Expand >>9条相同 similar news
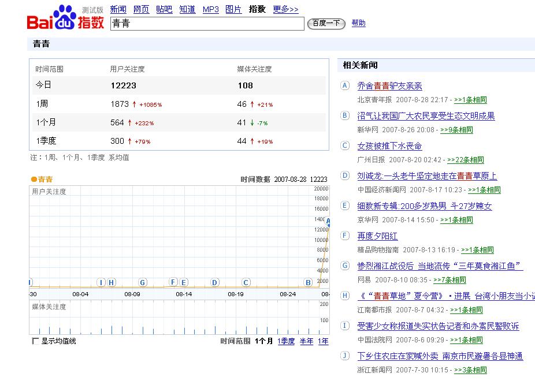535x392 pixels. coord(456,130)
